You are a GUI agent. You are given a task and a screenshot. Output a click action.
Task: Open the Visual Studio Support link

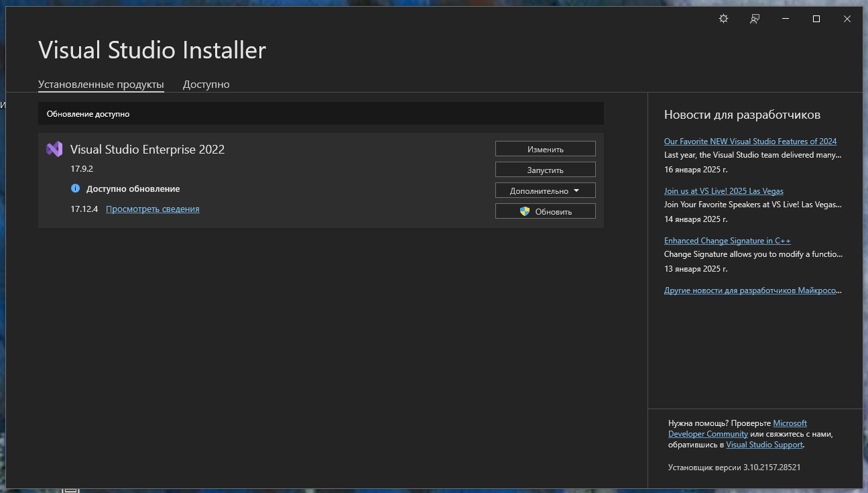click(764, 444)
